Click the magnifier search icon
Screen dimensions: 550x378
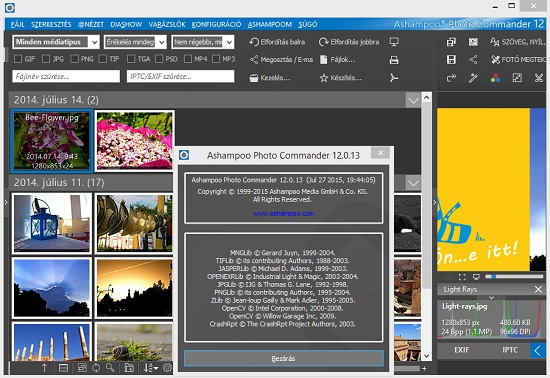coord(110,367)
